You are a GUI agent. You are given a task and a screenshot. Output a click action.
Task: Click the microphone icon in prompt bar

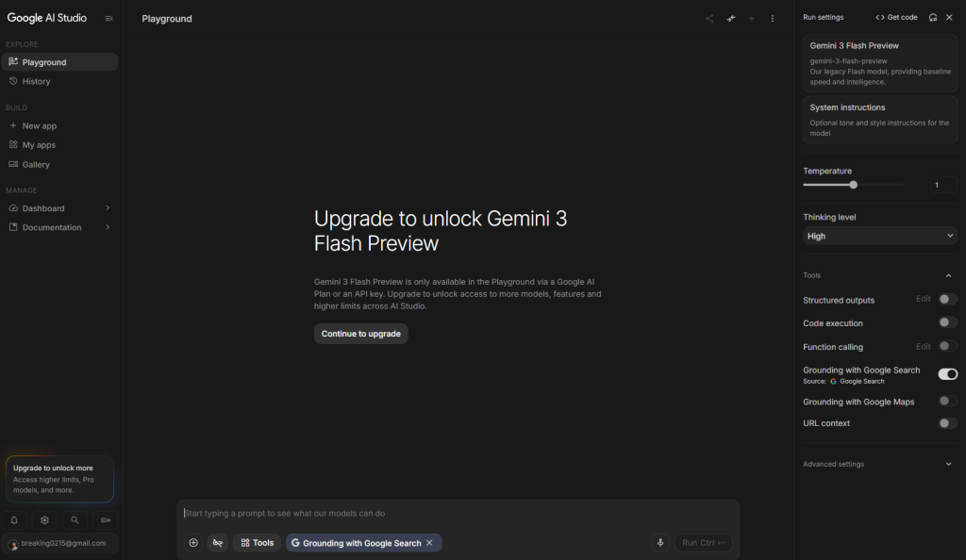tap(660, 543)
